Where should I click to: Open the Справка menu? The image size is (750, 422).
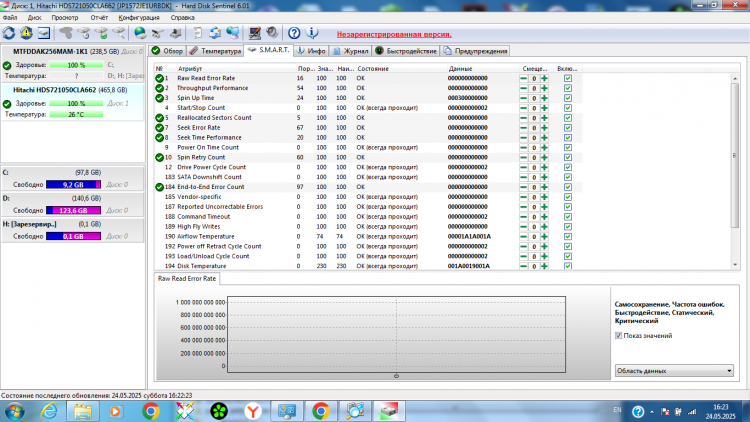coord(182,18)
